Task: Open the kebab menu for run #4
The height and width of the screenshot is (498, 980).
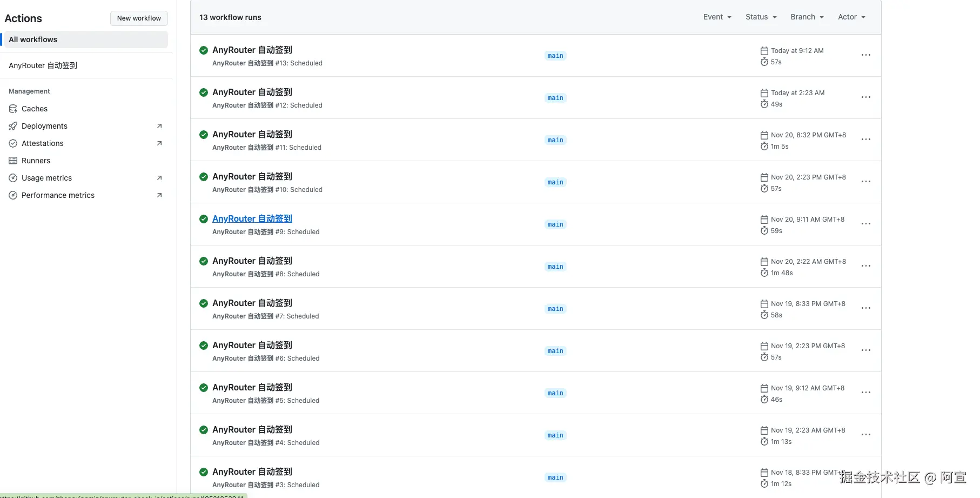Action: (865, 435)
